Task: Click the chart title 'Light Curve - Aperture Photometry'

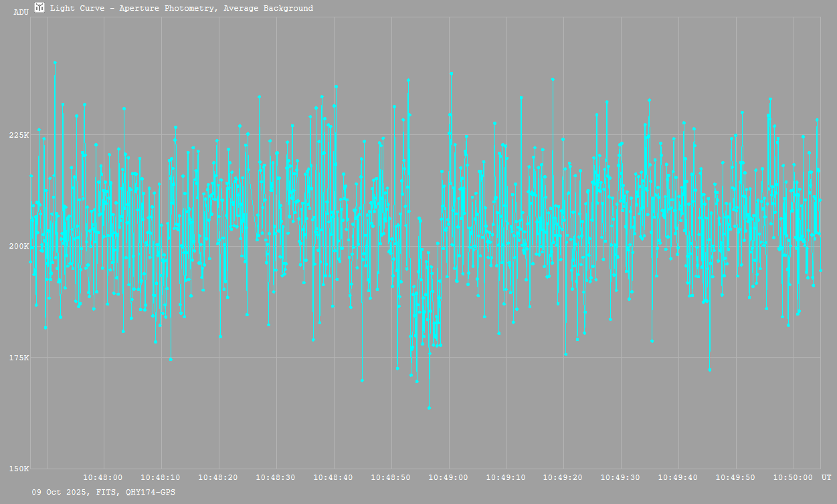Action: (181, 9)
